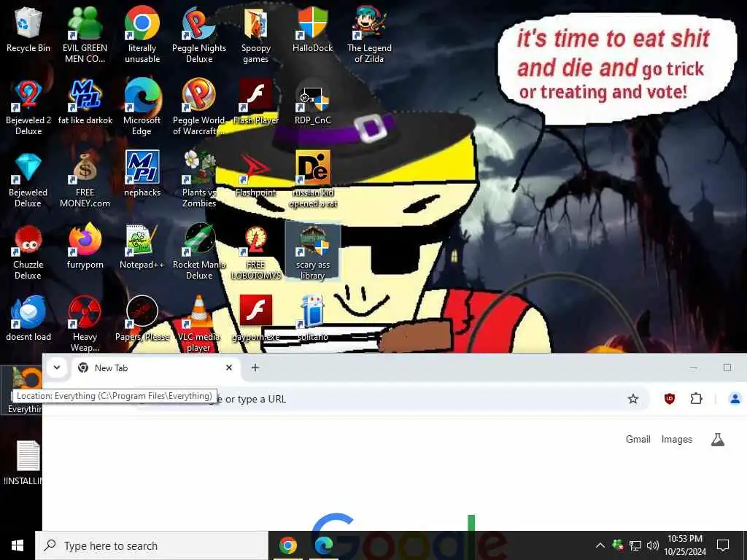Open the RDP_CnC shortcut
Viewport: 747px width, 560px height.
click(312, 101)
